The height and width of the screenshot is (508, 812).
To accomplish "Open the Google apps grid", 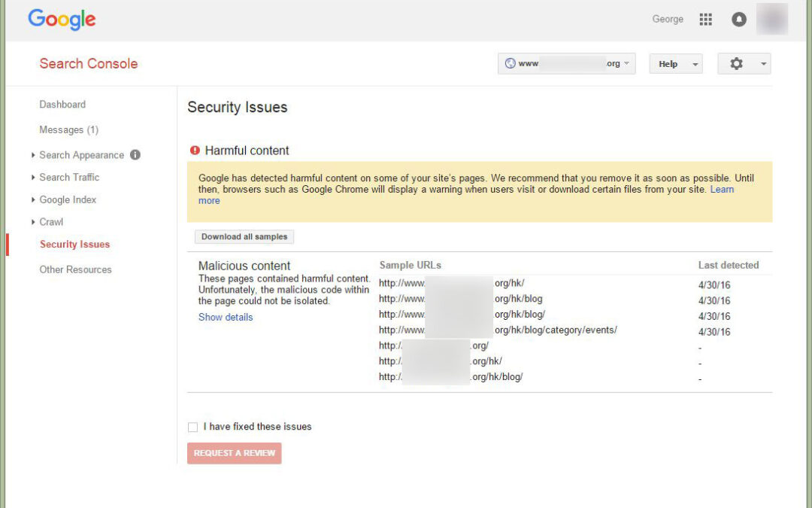I will pyautogui.click(x=705, y=19).
